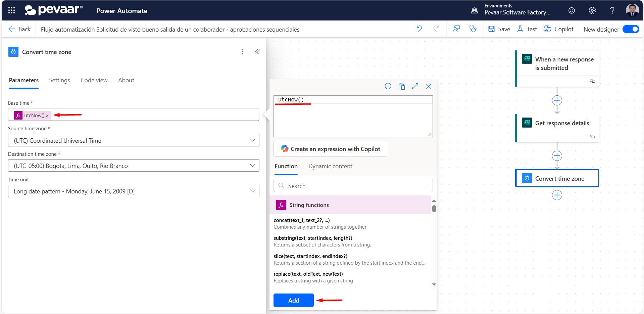The height and width of the screenshot is (314, 644).
Task: Click the function Search box
Action: click(x=353, y=186)
